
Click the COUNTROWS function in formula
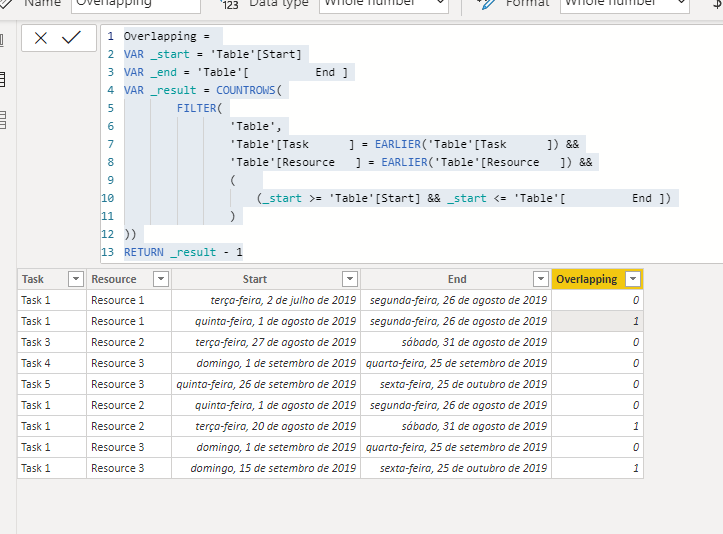(246, 90)
